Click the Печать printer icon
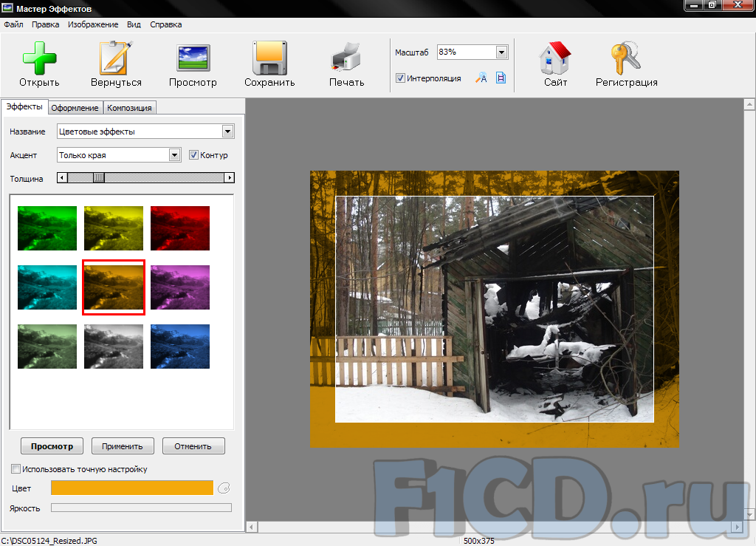This screenshot has width=756, height=546. pyautogui.click(x=346, y=58)
